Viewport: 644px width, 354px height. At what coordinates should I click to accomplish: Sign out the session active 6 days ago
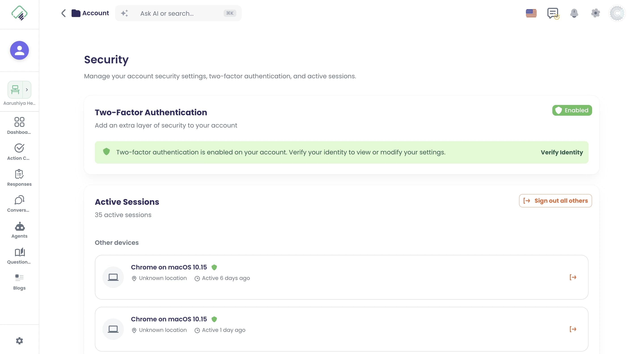[x=573, y=277]
